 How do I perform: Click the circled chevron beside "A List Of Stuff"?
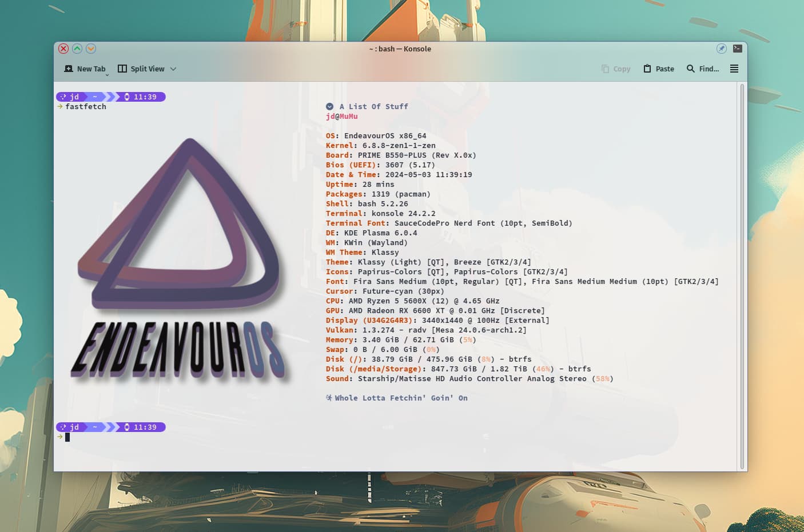click(330, 106)
